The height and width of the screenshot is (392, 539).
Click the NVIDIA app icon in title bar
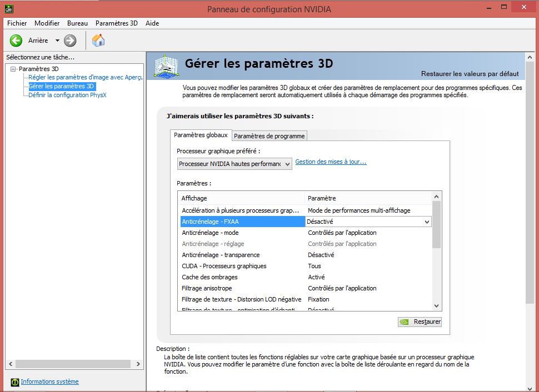(x=8, y=8)
